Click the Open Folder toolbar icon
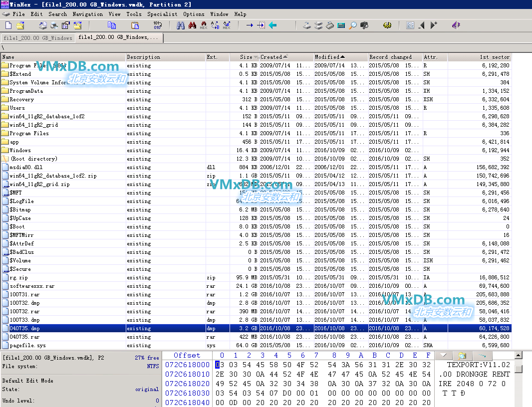The height and width of the screenshot is (407, 532). click(x=78, y=25)
